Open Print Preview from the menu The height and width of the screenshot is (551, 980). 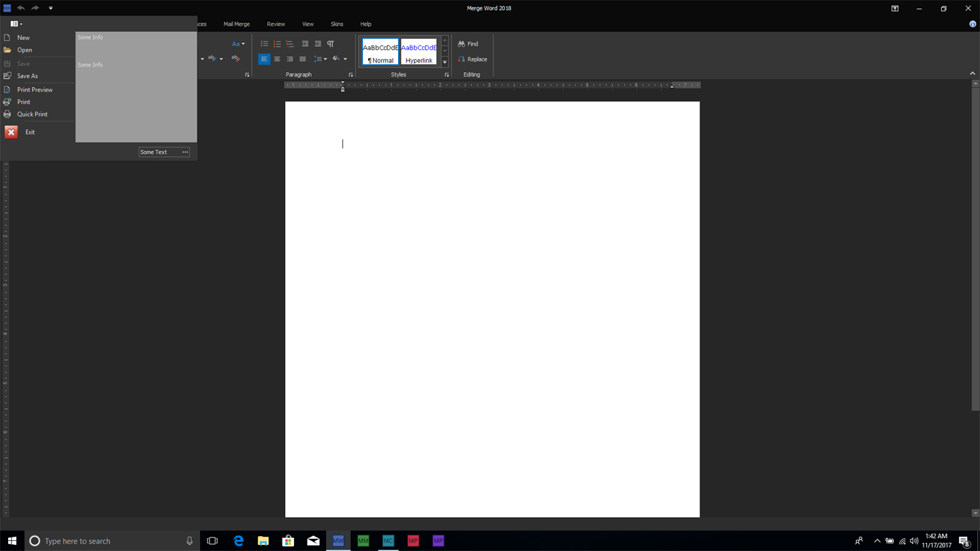[37, 90]
